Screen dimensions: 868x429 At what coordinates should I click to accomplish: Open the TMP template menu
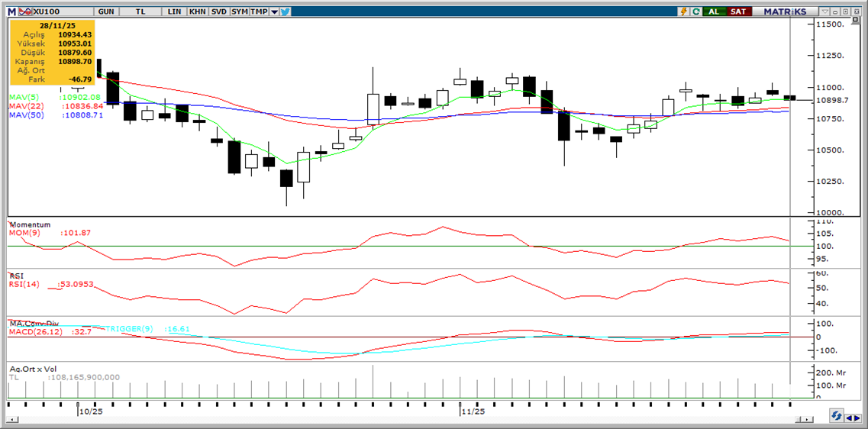coord(260,11)
